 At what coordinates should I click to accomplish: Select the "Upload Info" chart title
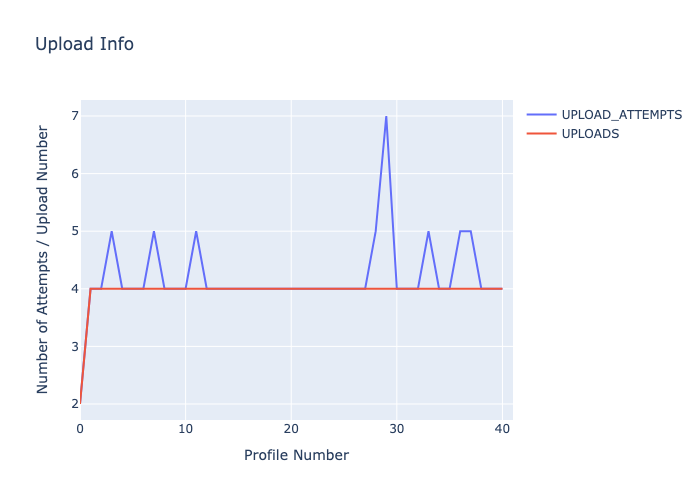pos(84,44)
